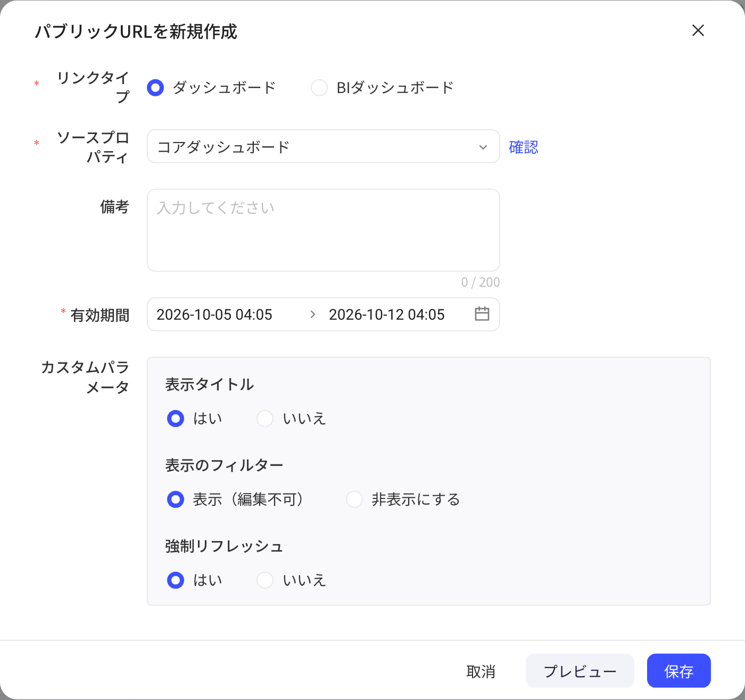Click the 有効期間 field label
The height and width of the screenshot is (700, 745).
coord(100,315)
